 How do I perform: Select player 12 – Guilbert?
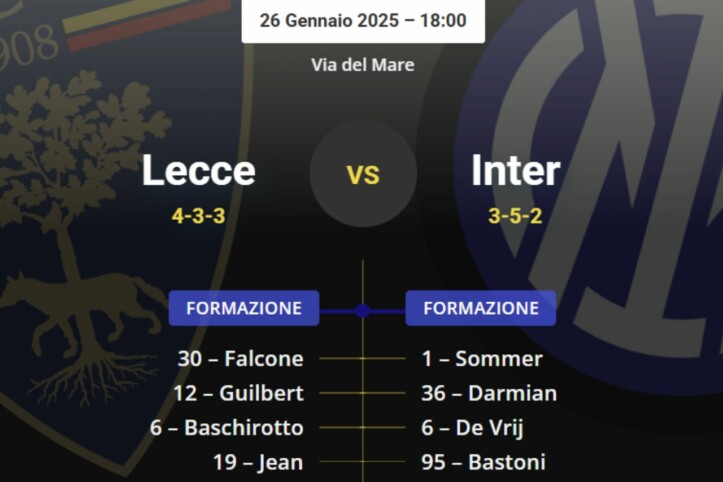[238, 393]
